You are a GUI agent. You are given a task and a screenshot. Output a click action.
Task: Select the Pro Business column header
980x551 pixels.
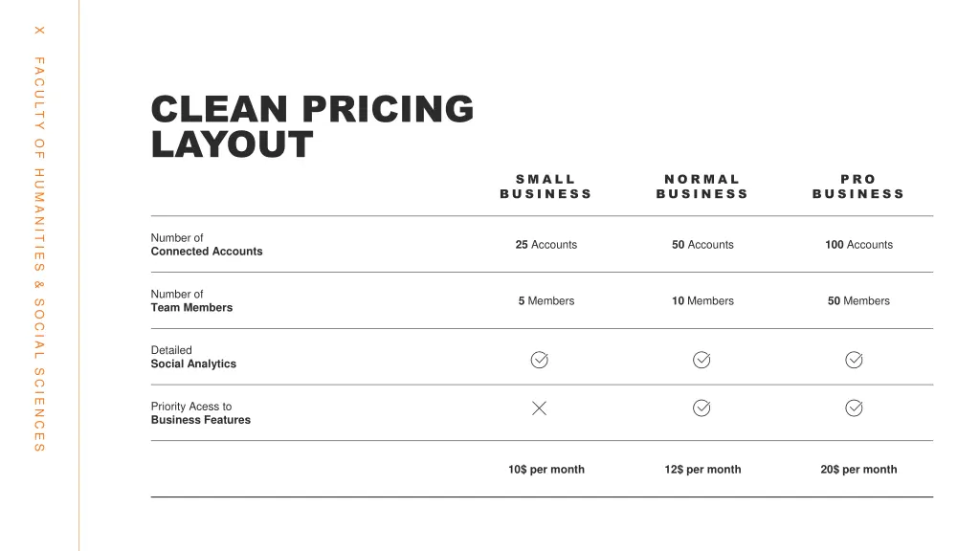pos(858,187)
